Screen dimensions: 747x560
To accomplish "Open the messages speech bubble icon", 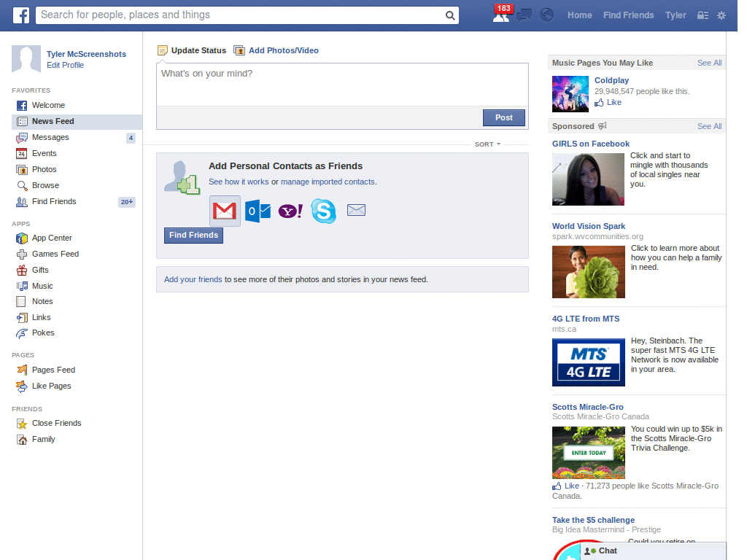I will [x=524, y=15].
